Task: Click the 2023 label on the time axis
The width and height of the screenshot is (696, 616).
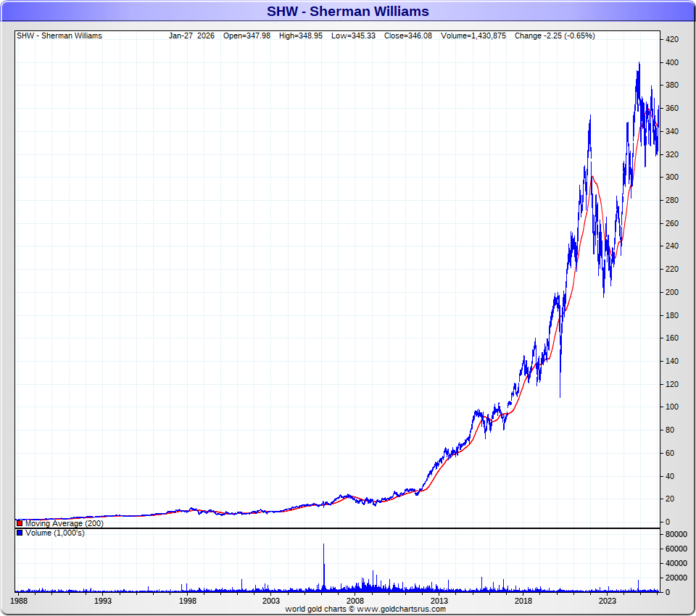Action: 607,601
